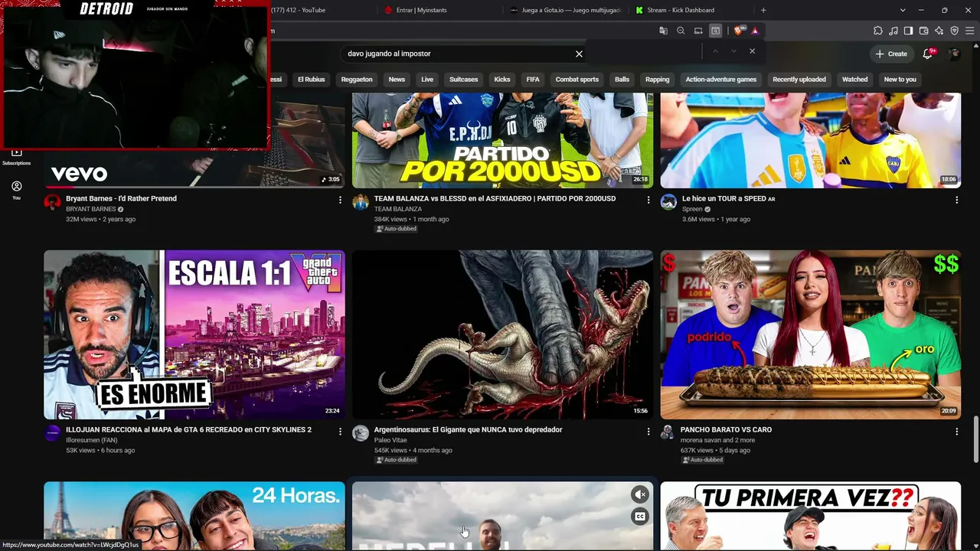
Task: Click the Paleo Vitae channel avatar
Action: [360, 433]
